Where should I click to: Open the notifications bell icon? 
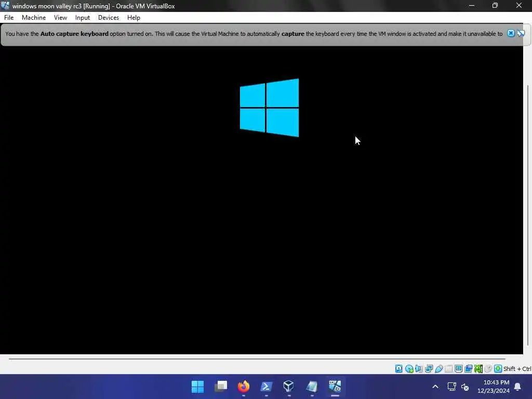518,387
